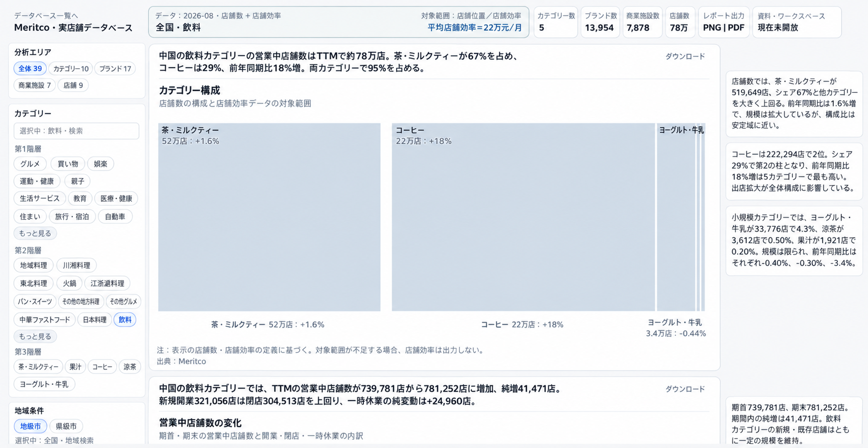This screenshot has width=868, height=448.
Task: Choose the 親子 category chip
Action: 77,181
